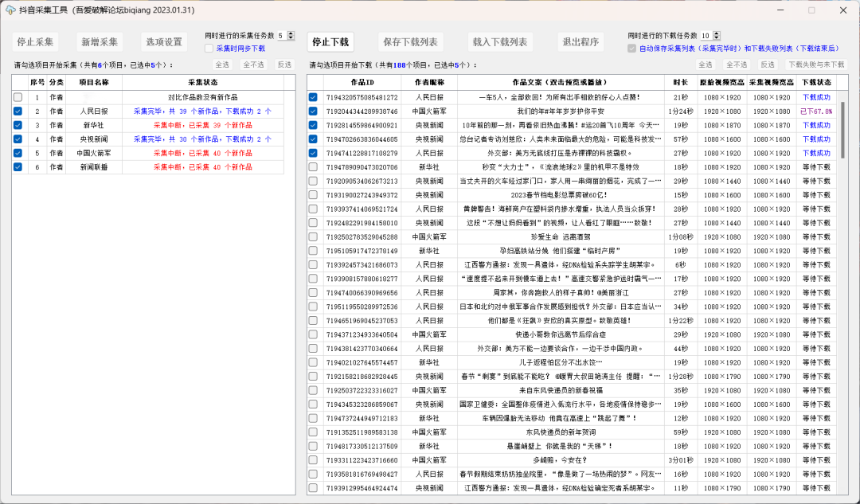Click the 作者昵称 column header
Viewport: 860px width, 504px height.
[x=429, y=82]
